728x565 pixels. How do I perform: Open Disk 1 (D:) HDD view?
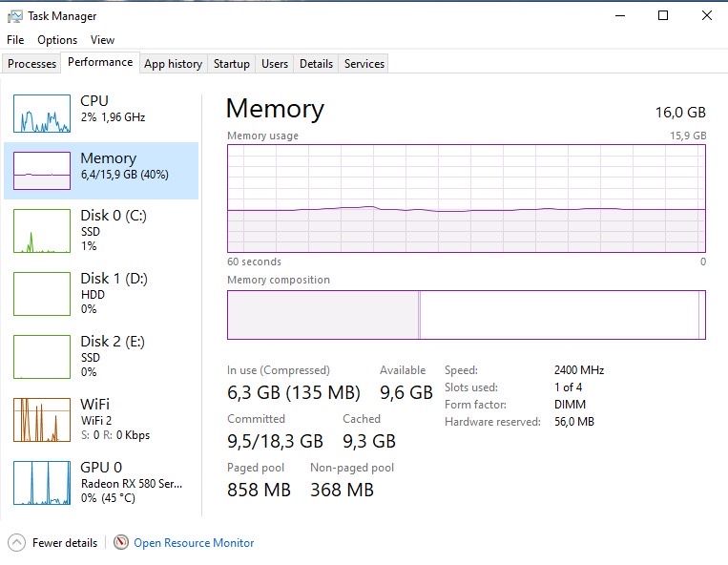coord(101,292)
